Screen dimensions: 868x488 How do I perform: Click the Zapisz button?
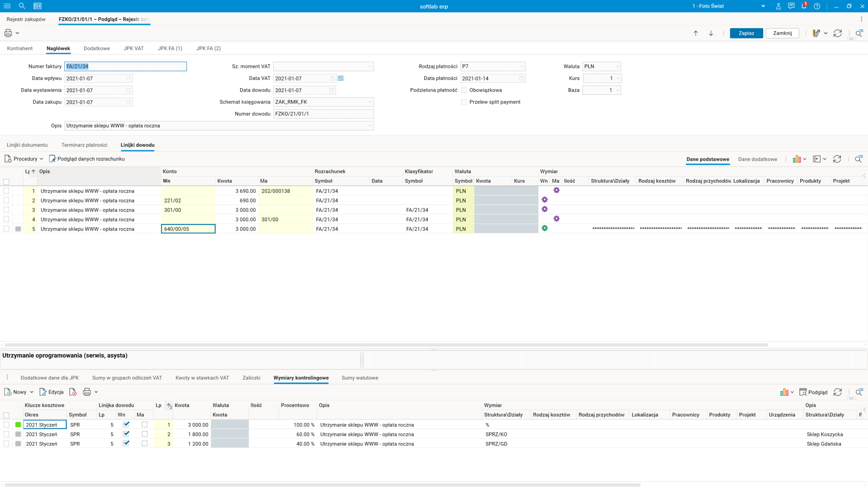746,33
